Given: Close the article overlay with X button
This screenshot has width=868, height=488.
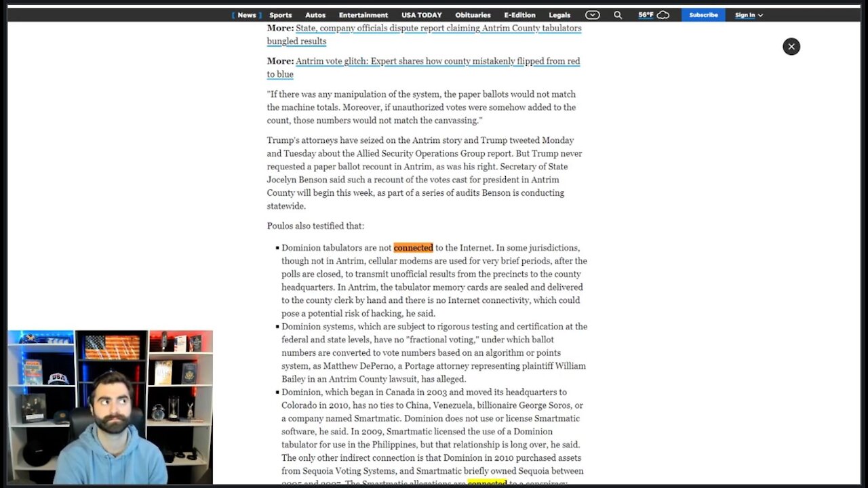Looking at the screenshot, I should [791, 46].
